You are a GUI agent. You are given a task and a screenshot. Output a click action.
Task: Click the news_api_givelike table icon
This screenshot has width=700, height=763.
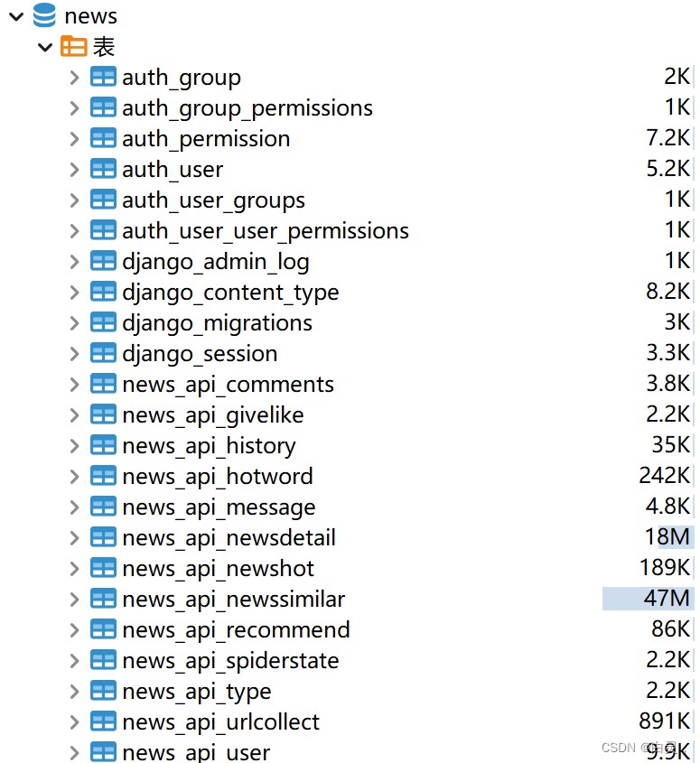coord(103,414)
